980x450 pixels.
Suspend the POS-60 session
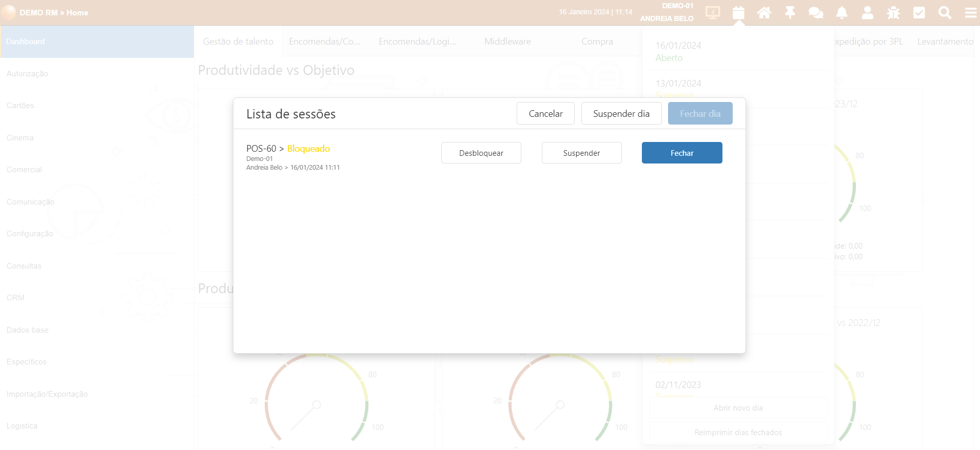(582, 153)
